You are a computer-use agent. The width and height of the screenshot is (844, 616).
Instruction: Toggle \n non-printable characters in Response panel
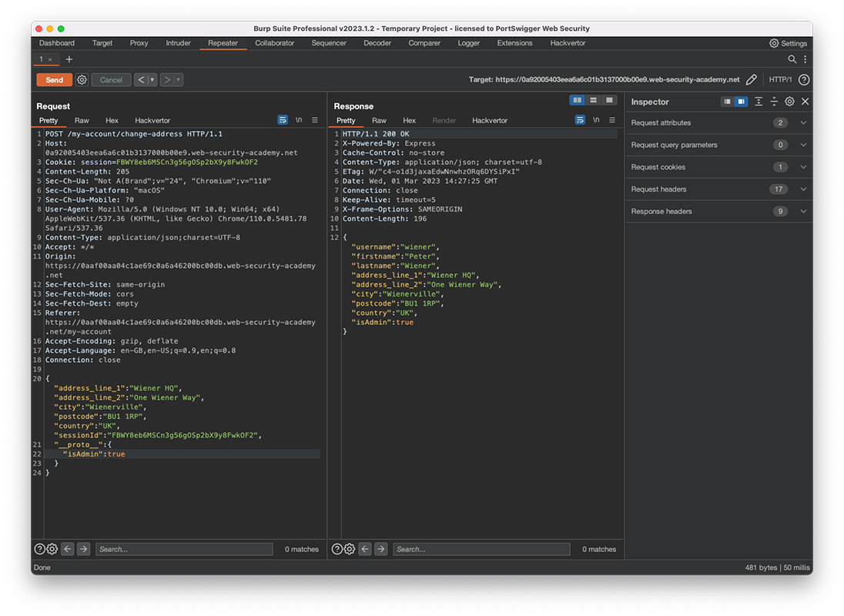pos(596,120)
